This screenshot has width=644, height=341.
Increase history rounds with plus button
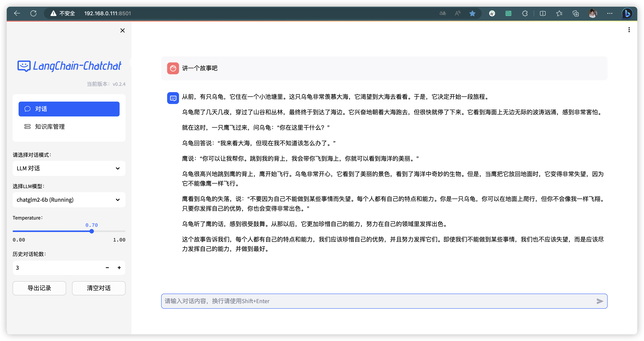[119, 268]
